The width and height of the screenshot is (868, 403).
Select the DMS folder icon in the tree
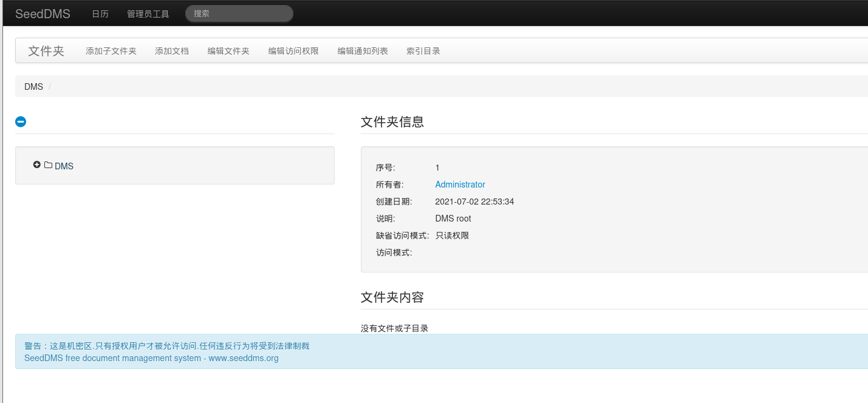coord(48,164)
